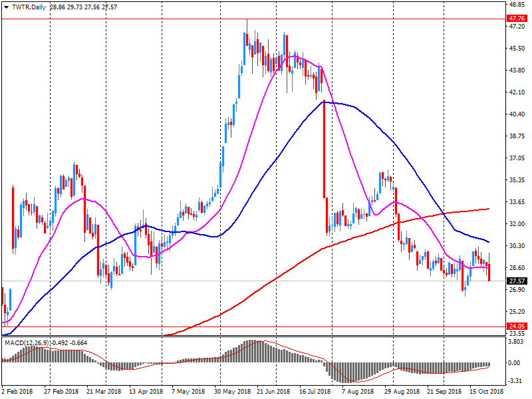
Task: Select the 2 Feb 2018 date label
Action: point(17,392)
